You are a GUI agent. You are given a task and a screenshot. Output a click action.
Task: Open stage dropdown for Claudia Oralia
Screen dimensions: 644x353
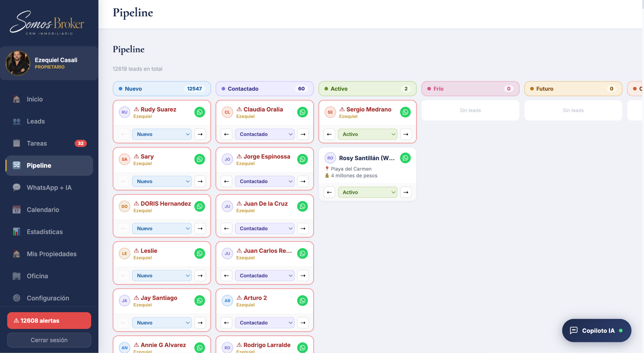[x=265, y=134]
